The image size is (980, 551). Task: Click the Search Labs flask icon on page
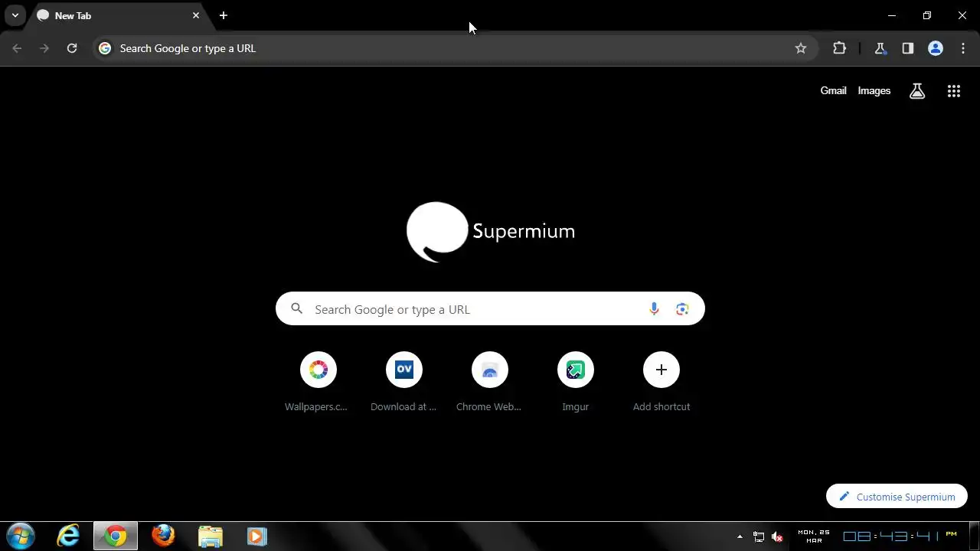pos(917,91)
